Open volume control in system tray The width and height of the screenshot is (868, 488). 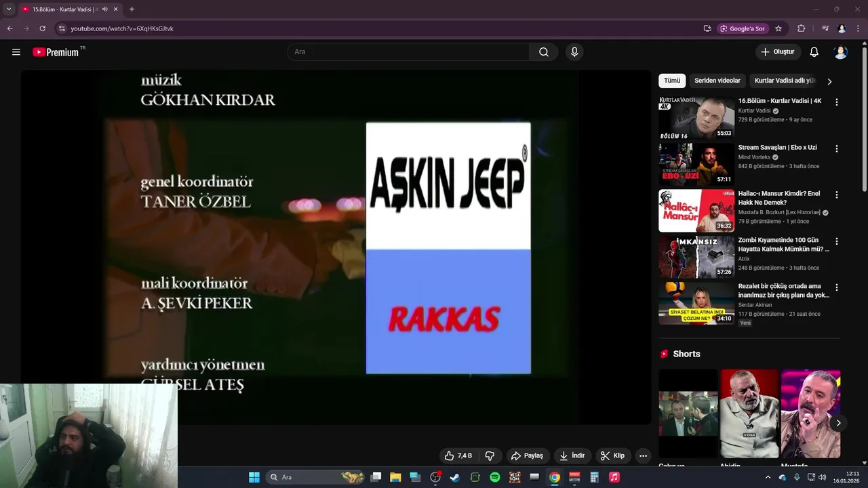click(822, 477)
